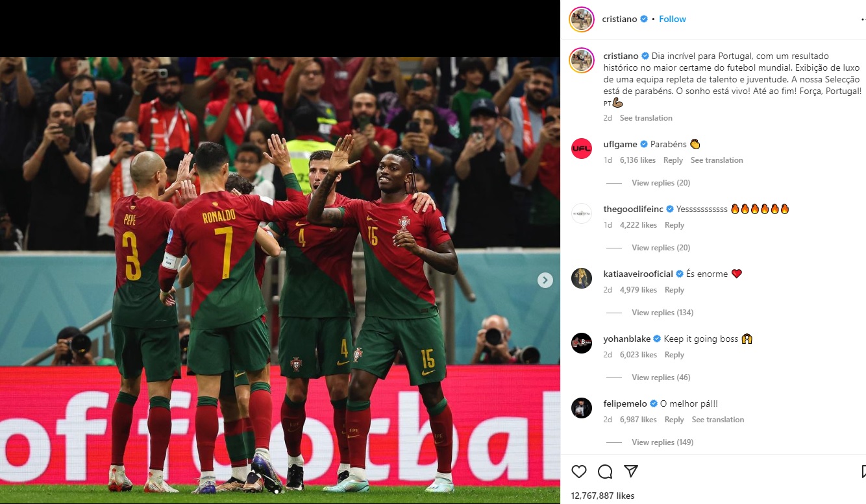See translation of the post caption
This screenshot has width=866, height=504.
646,118
